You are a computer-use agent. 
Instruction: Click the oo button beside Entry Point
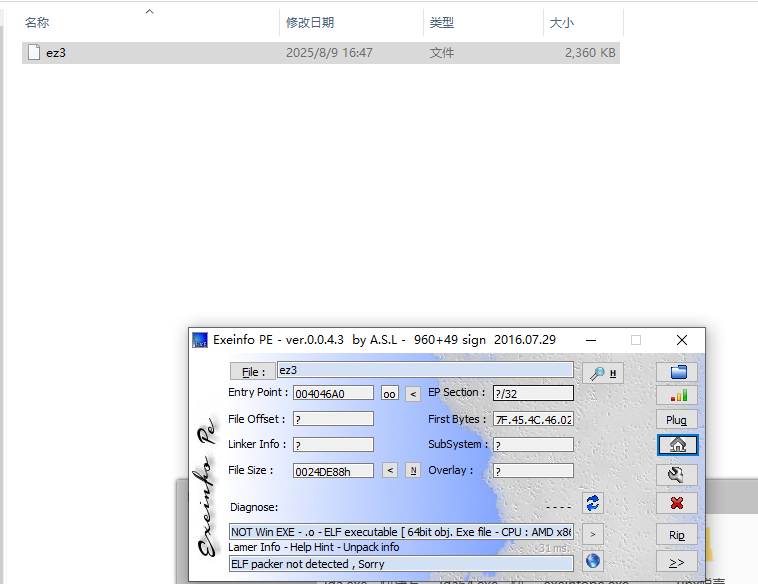click(x=389, y=394)
